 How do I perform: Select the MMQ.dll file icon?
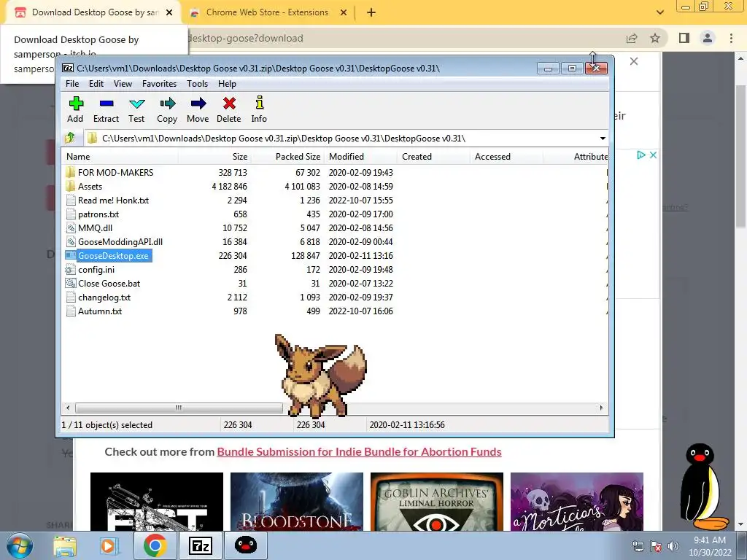click(71, 227)
